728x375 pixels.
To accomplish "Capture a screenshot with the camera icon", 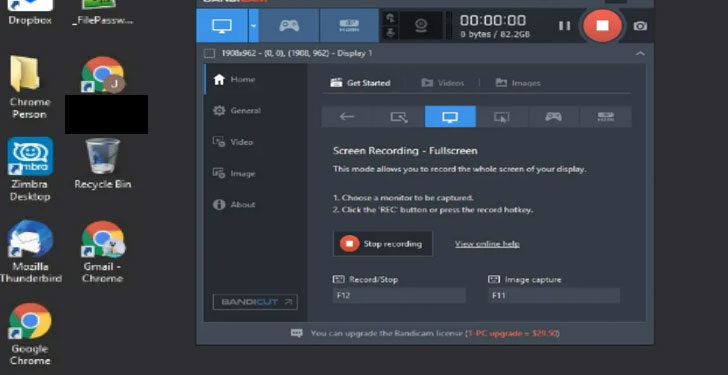I will pos(640,26).
